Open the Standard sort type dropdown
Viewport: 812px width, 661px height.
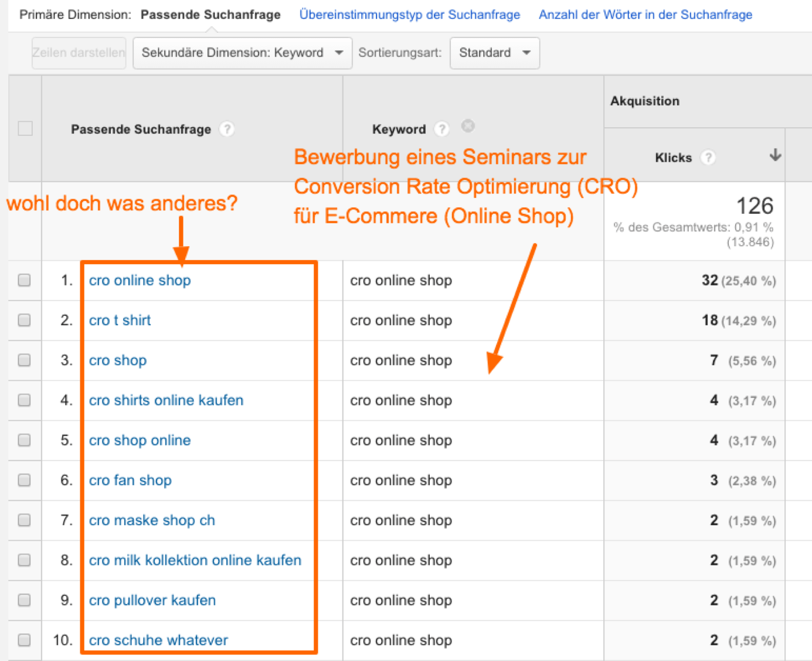tap(494, 53)
